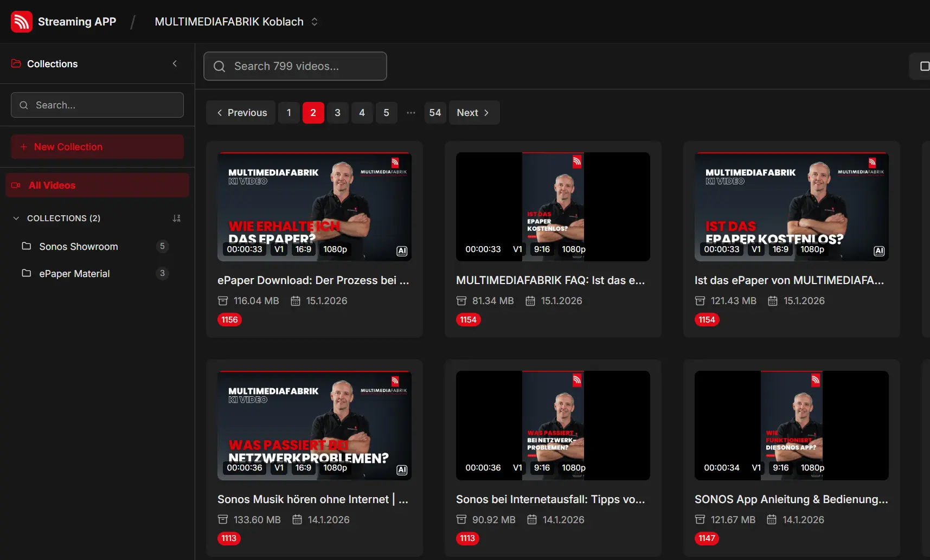Screen dimensions: 930x560
Task: Return to the Previous page
Action: pos(241,113)
